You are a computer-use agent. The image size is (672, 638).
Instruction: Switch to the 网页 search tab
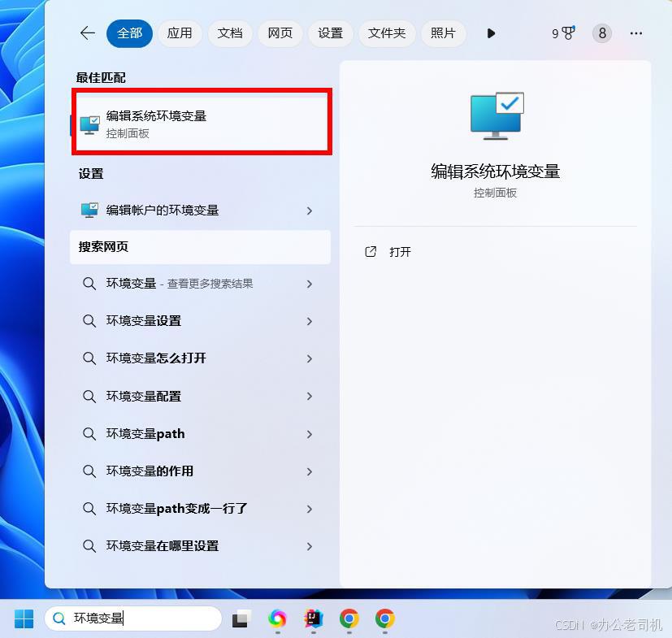280,33
